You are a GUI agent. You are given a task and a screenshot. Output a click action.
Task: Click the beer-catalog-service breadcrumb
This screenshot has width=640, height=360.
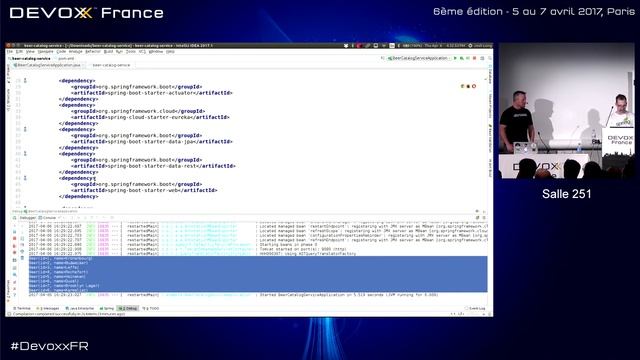click(x=30, y=58)
